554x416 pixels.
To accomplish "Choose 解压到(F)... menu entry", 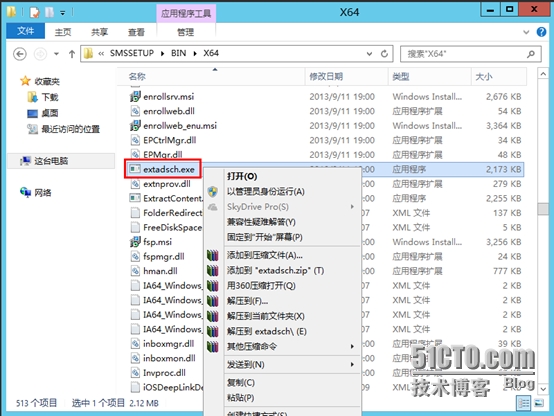I will pyautogui.click(x=282, y=301).
